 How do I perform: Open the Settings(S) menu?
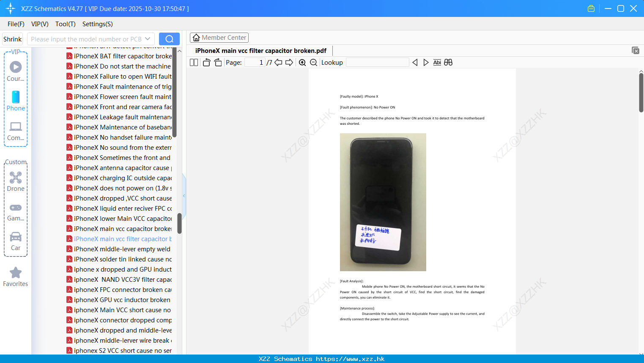[98, 24]
